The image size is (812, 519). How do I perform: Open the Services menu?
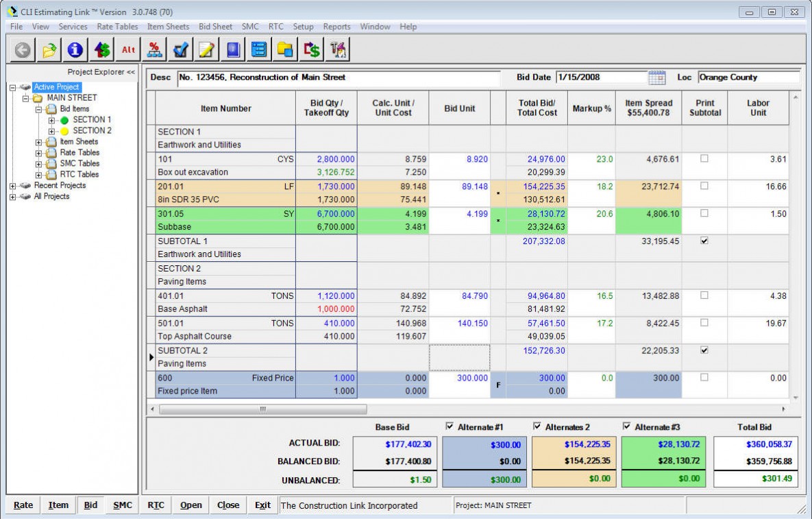coord(73,27)
